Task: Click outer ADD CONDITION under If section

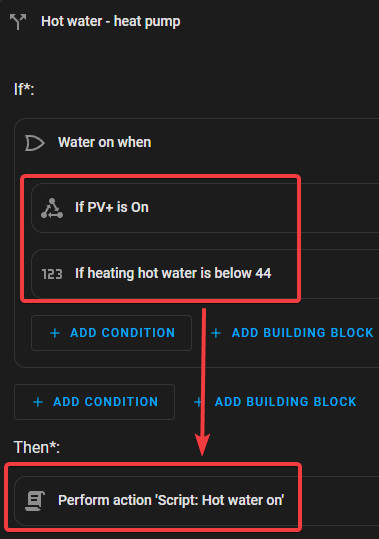Action: click(94, 402)
